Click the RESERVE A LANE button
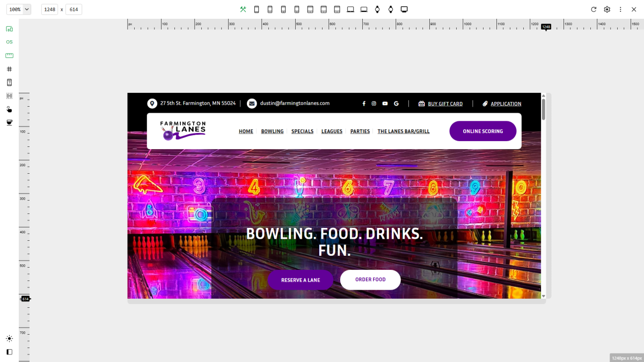 (x=301, y=280)
